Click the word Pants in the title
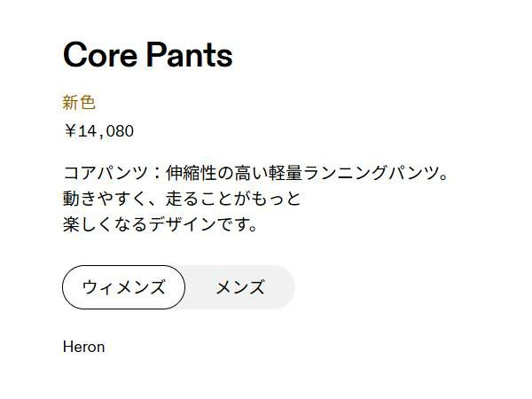Image resolution: width=532 pixels, height=399 pixels. point(189,56)
